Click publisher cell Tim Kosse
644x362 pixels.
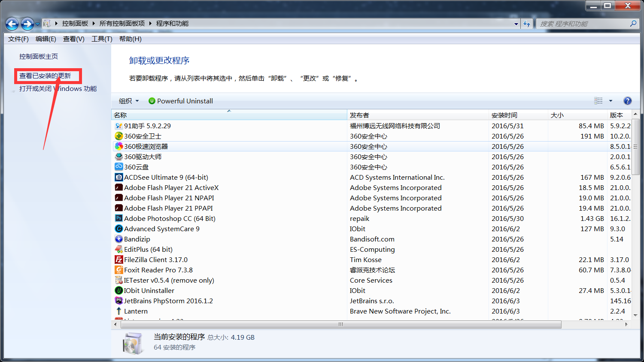(366, 259)
